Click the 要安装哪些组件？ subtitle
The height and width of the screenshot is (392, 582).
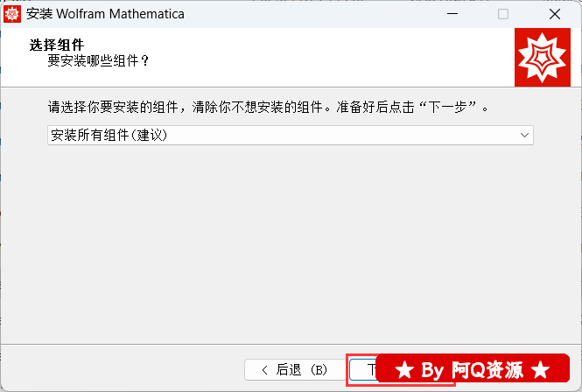point(98,60)
